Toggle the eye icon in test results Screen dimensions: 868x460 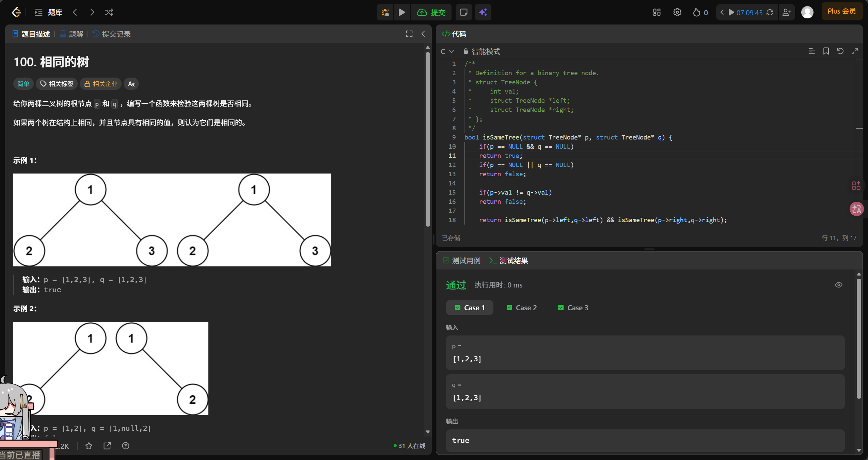(x=838, y=285)
